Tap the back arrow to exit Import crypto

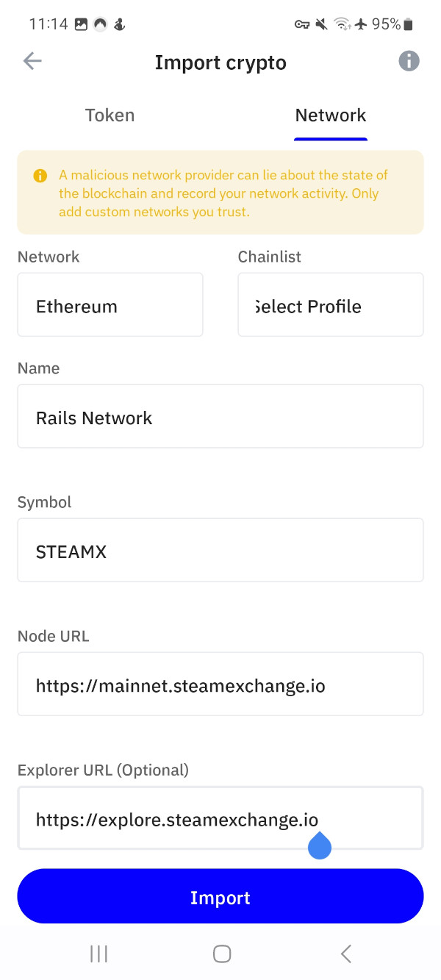[x=32, y=61]
